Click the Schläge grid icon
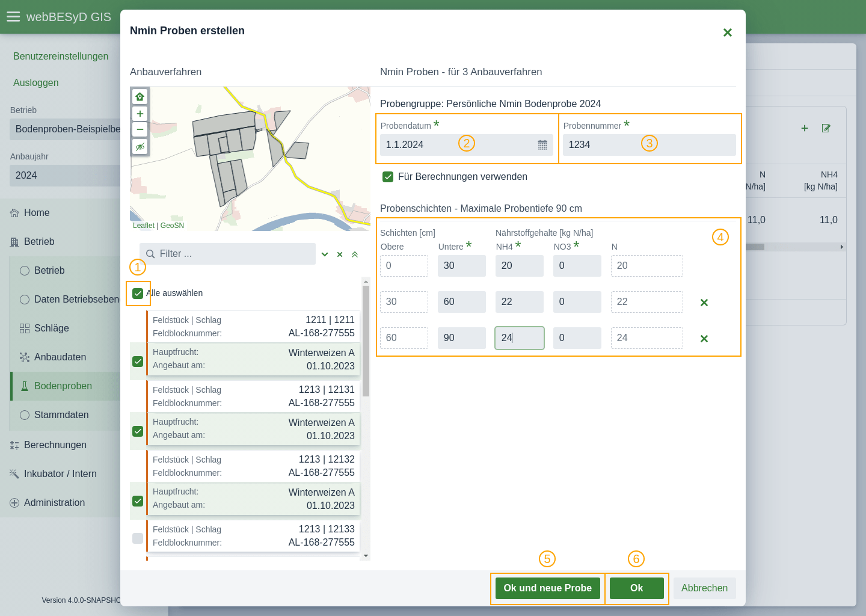Viewport: 866px width, 616px height. click(25, 328)
